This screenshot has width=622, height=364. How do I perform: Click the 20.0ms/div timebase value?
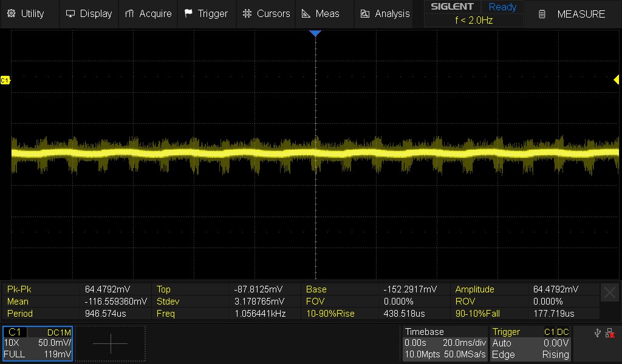(464, 343)
